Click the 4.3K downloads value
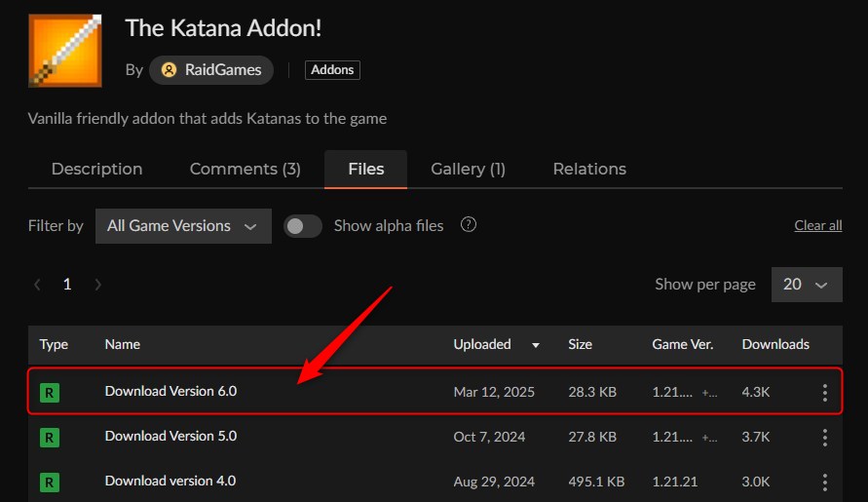 pos(756,392)
